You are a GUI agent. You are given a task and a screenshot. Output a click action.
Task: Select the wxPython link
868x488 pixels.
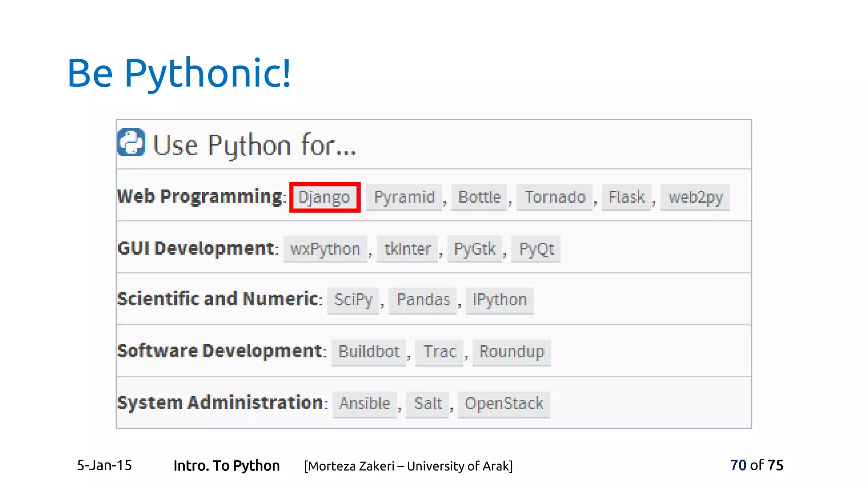[325, 250]
